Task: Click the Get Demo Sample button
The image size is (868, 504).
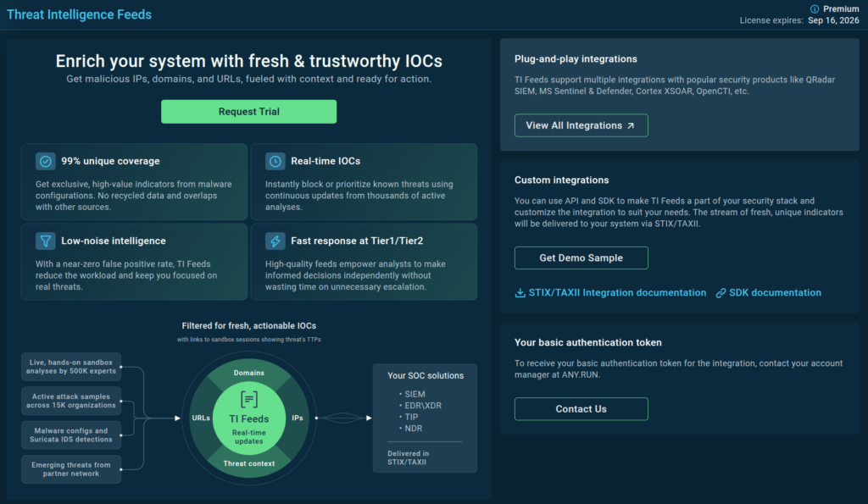Action: (581, 258)
